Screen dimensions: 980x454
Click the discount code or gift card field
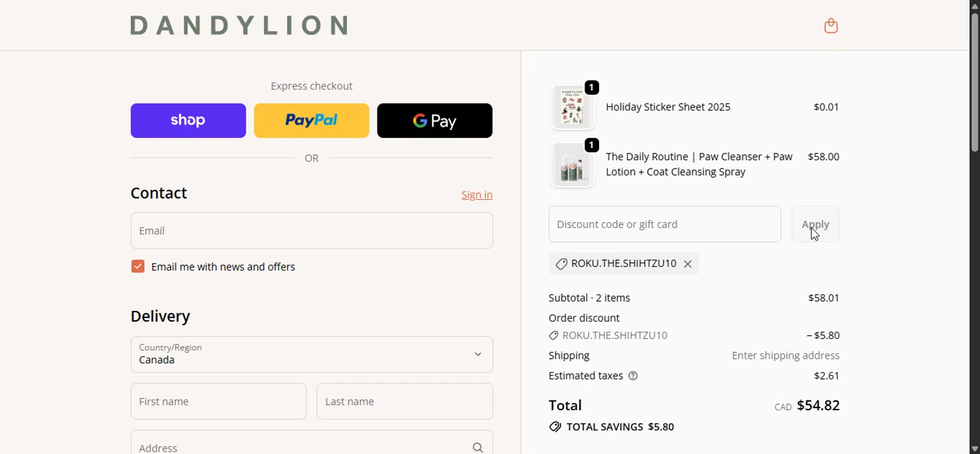click(664, 225)
